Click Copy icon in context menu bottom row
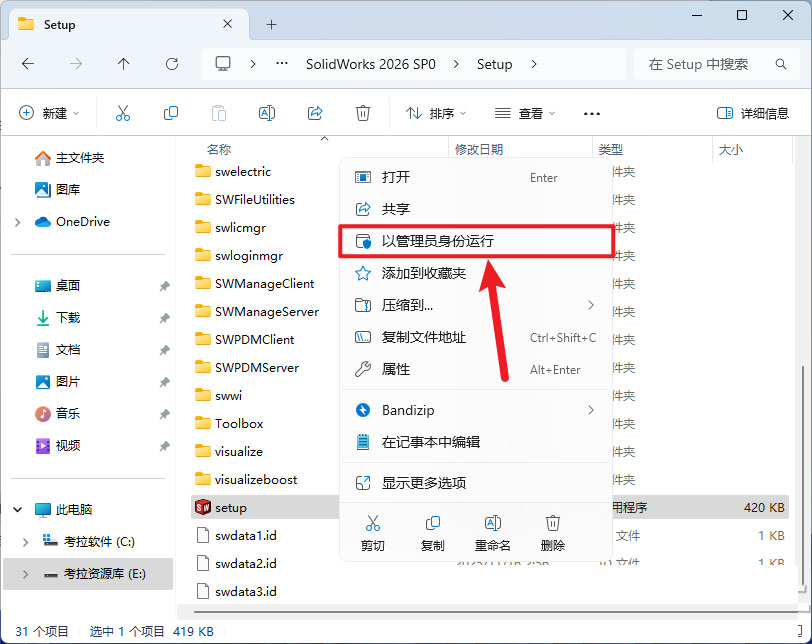The height and width of the screenshot is (644, 812). [x=432, y=532]
